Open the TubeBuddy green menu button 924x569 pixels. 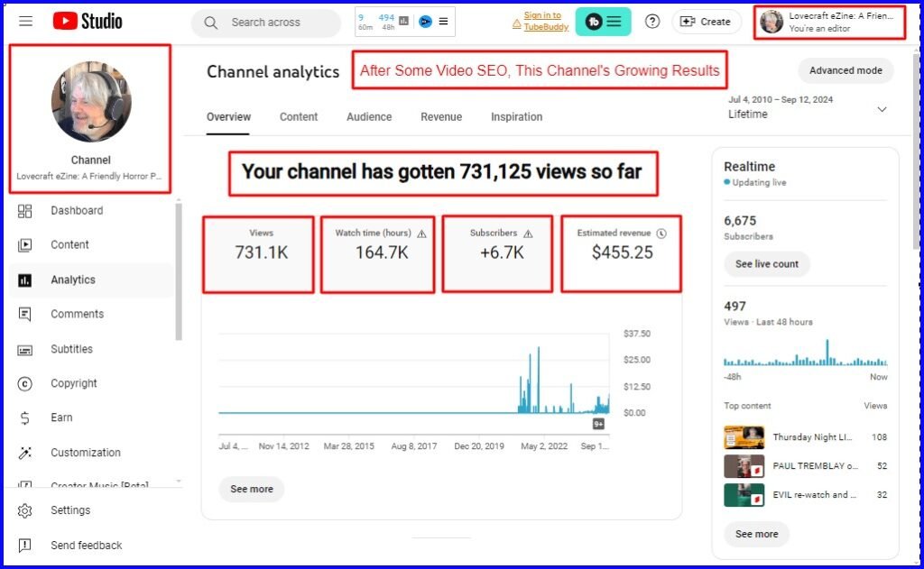[603, 22]
